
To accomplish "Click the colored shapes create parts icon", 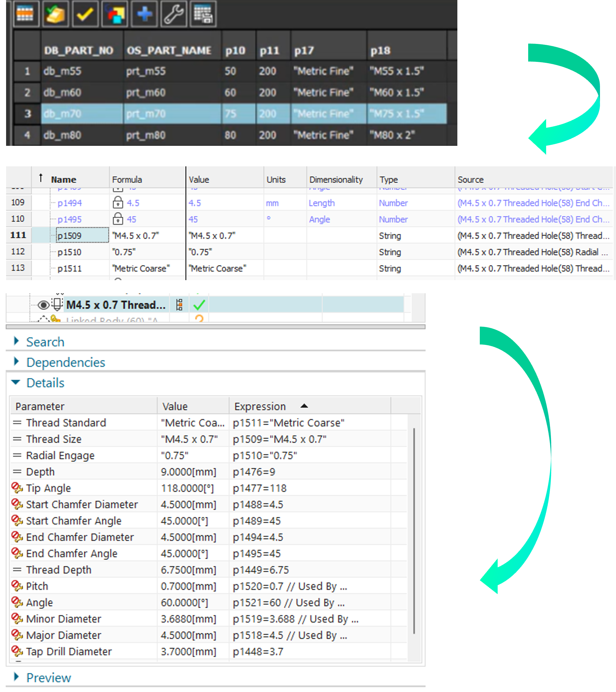I will coord(114,14).
